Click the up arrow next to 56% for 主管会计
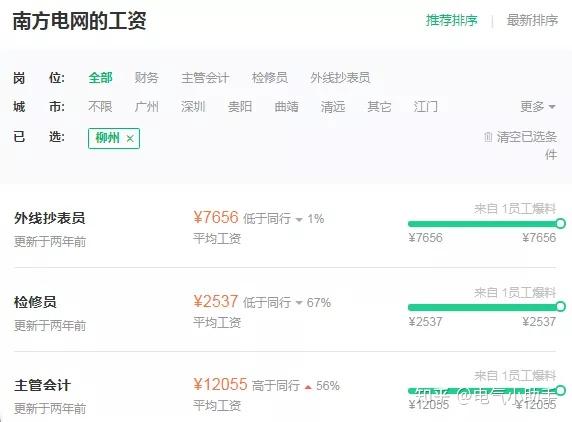Viewport: 572px width, 422px height. [308, 387]
